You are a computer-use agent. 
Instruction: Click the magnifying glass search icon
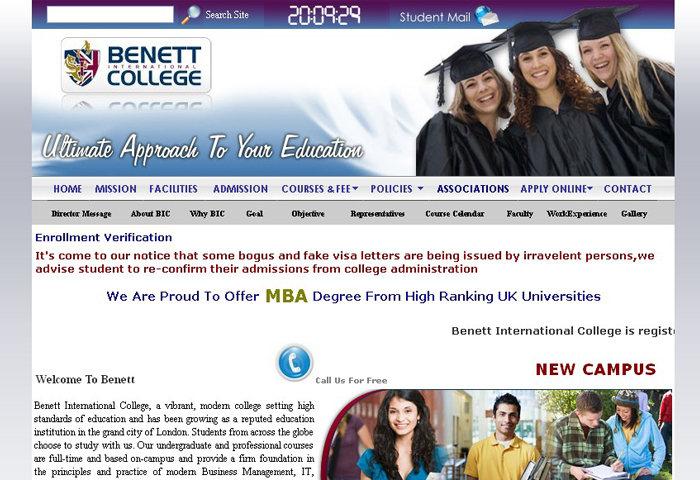(191, 15)
